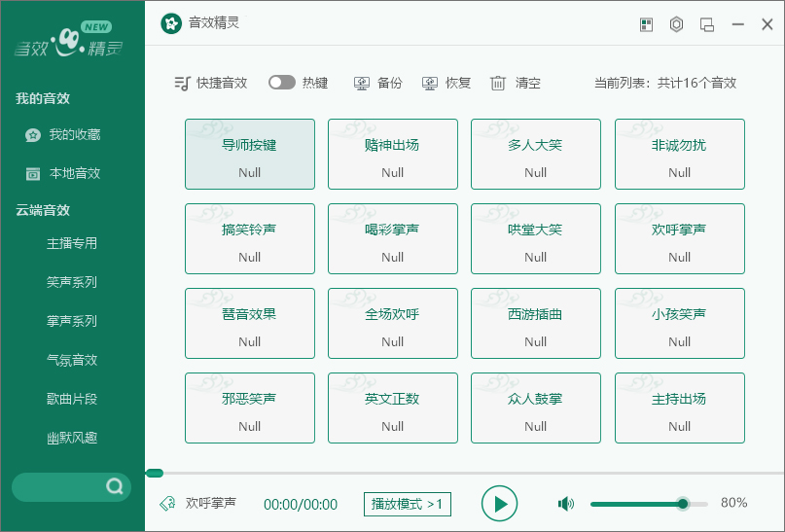Click the 00:00/00:00 time display
The width and height of the screenshot is (785, 532).
click(x=301, y=505)
